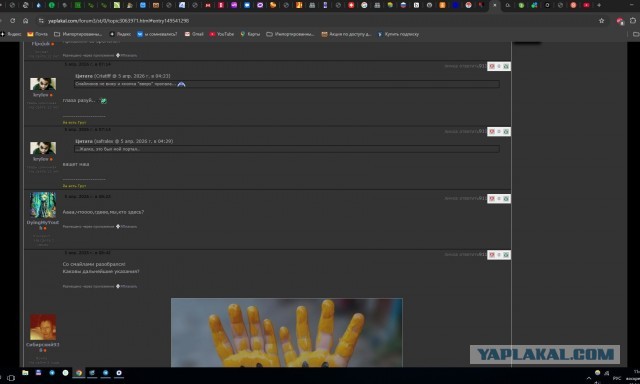The height and width of the screenshot is (384, 640).
Task: Switch to Chrome on the taskbar
Action: [79, 373]
